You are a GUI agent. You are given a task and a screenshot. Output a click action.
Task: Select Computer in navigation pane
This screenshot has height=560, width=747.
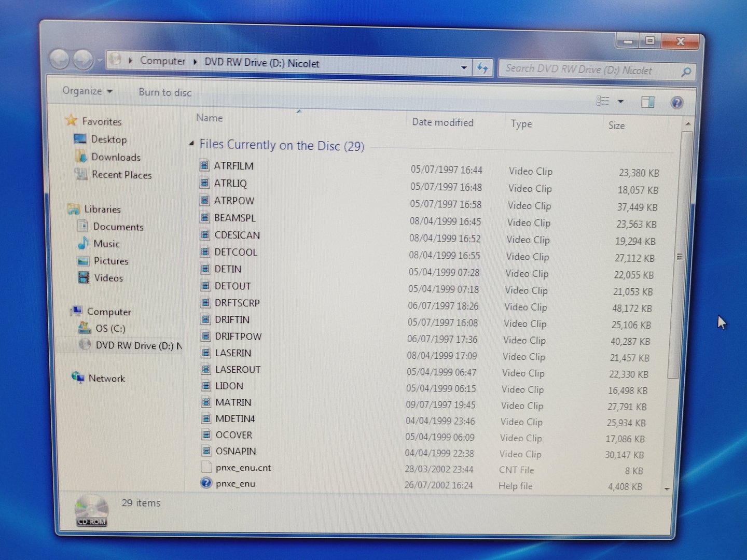109,312
